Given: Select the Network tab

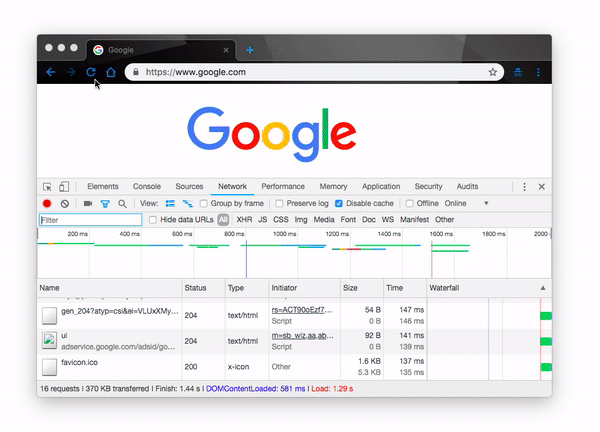Looking at the screenshot, I should (x=232, y=187).
